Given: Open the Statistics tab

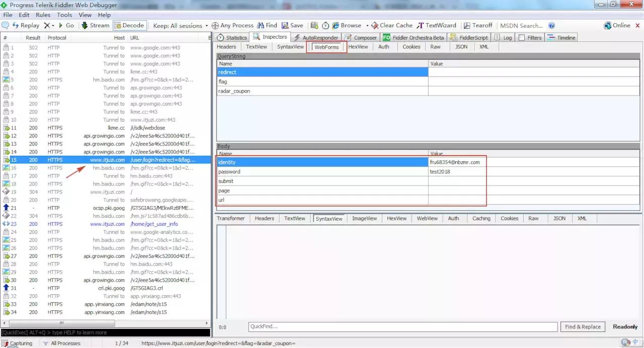Looking at the screenshot, I should pos(232,37).
